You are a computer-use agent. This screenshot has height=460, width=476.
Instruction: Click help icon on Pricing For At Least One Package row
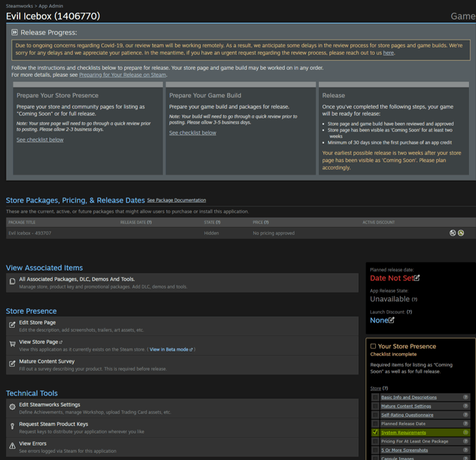click(465, 441)
